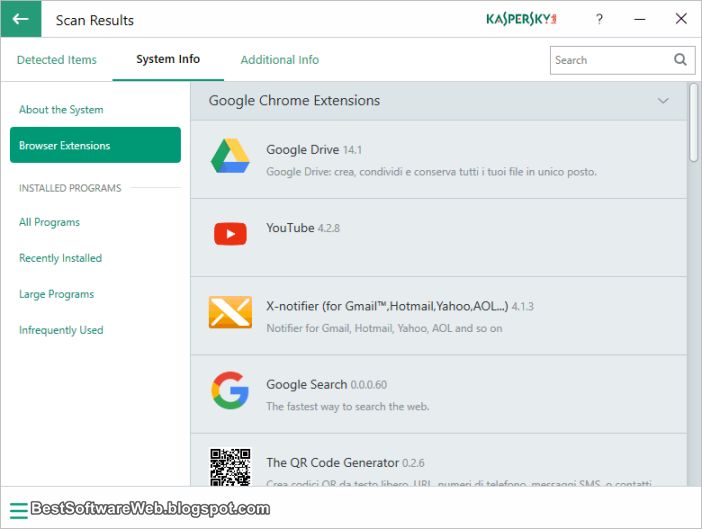Image resolution: width=702 pixels, height=529 pixels.
Task: Click the X-notifier extension icon
Action: point(230,312)
